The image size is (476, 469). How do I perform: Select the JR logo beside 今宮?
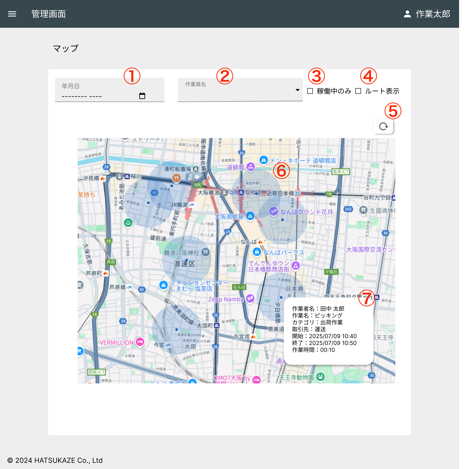(168, 345)
